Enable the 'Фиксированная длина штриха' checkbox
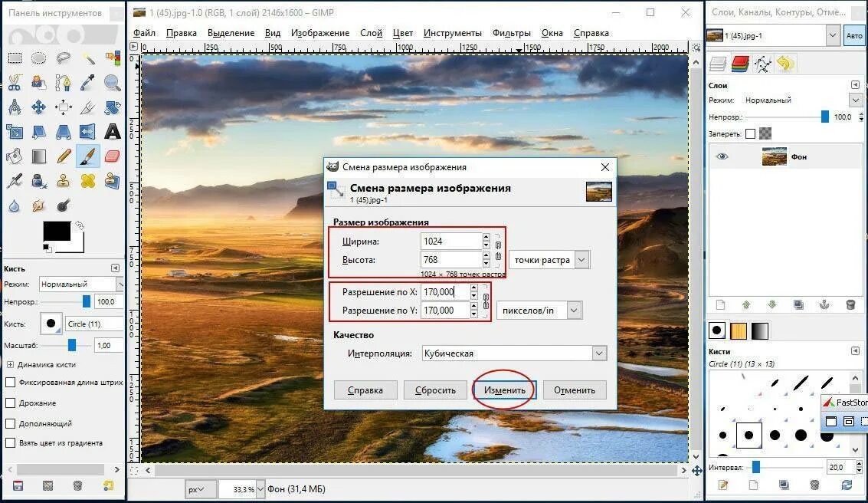The image size is (868, 503). tap(10, 383)
